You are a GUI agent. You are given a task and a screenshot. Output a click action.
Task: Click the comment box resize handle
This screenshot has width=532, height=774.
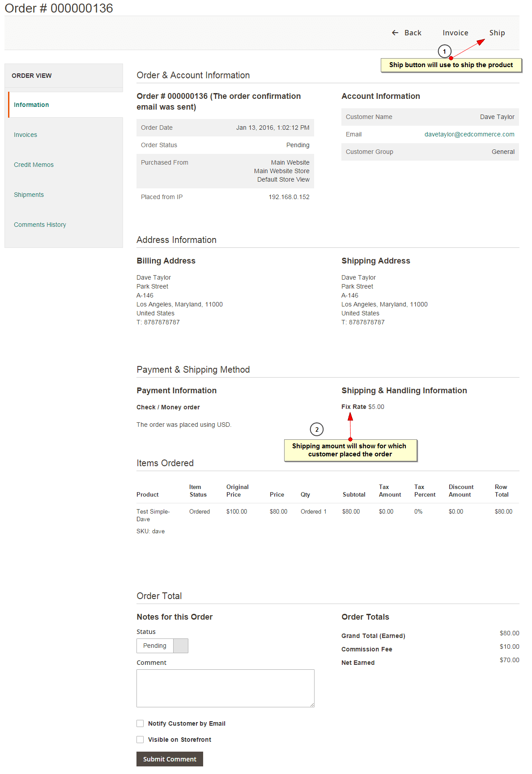pos(312,705)
